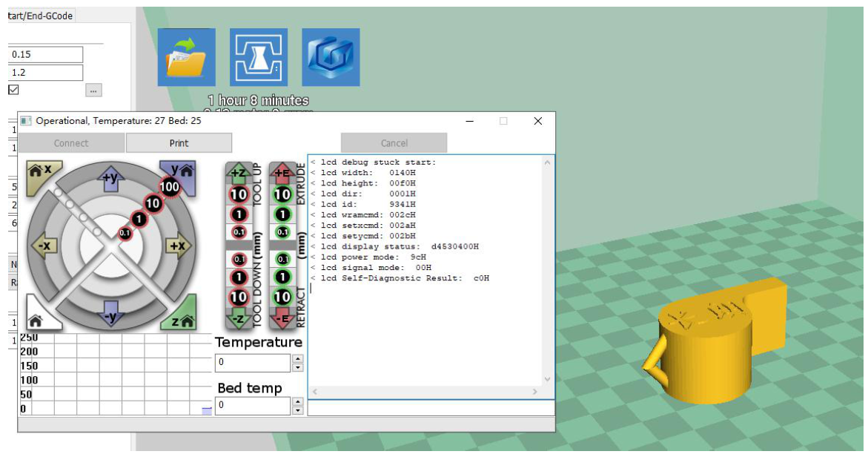The height and width of the screenshot is (457, 868).
Task: Jog the head with the +X arrow
Action: point(178,246)
